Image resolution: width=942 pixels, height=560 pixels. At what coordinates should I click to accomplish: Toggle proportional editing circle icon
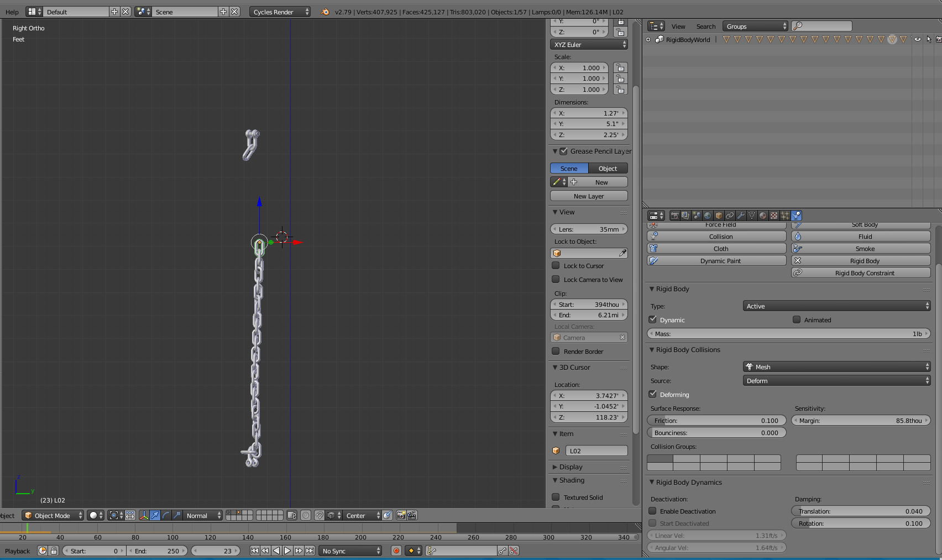click(x=306, y=515)
